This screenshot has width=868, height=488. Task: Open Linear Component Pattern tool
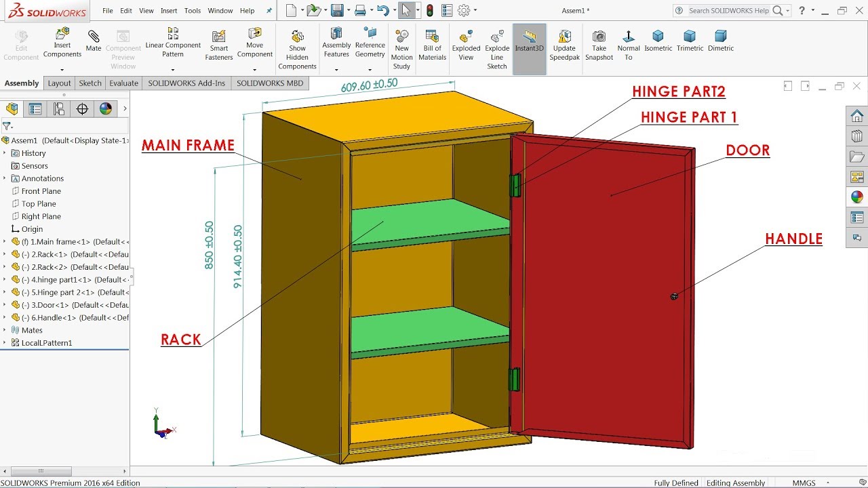click(173, 42)
